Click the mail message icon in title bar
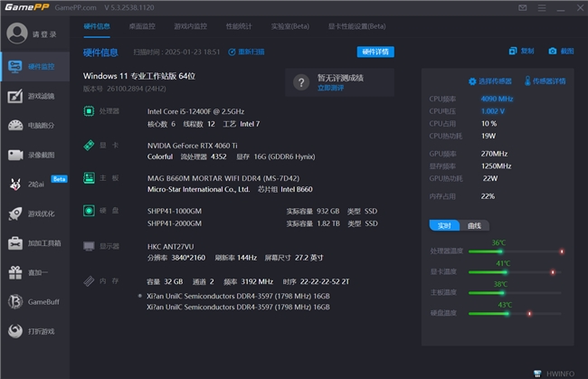This screenshot has width=588, height=379. coord(522,8)
